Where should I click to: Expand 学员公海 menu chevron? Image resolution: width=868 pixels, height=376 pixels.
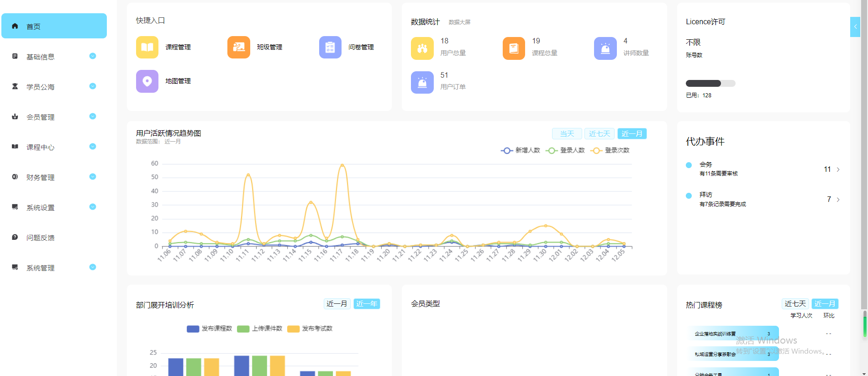coord(93,86)
